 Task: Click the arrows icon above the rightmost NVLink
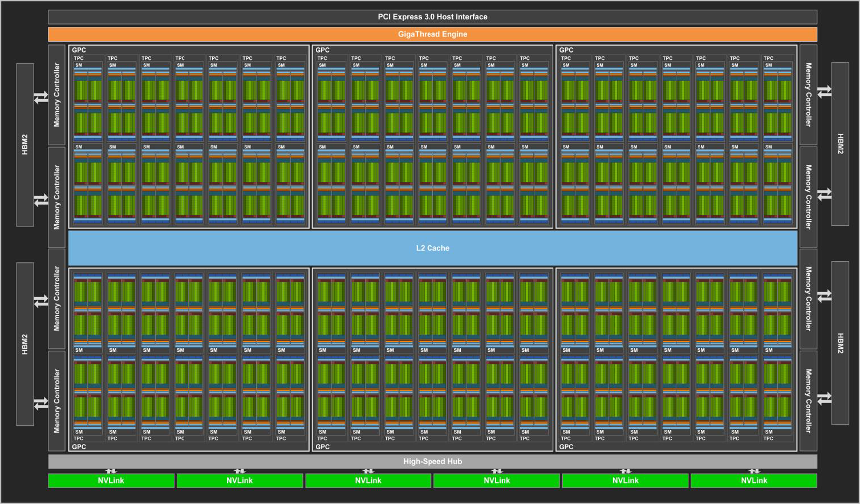(x=754, y=471)
